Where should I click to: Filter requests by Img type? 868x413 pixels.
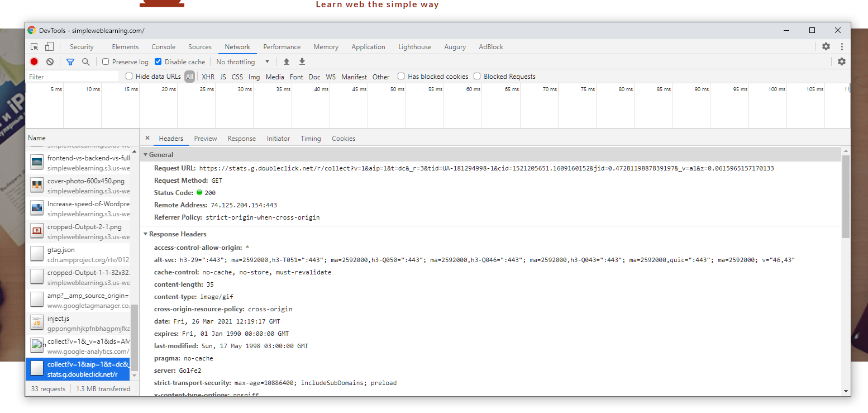click(x=254, y=77)
